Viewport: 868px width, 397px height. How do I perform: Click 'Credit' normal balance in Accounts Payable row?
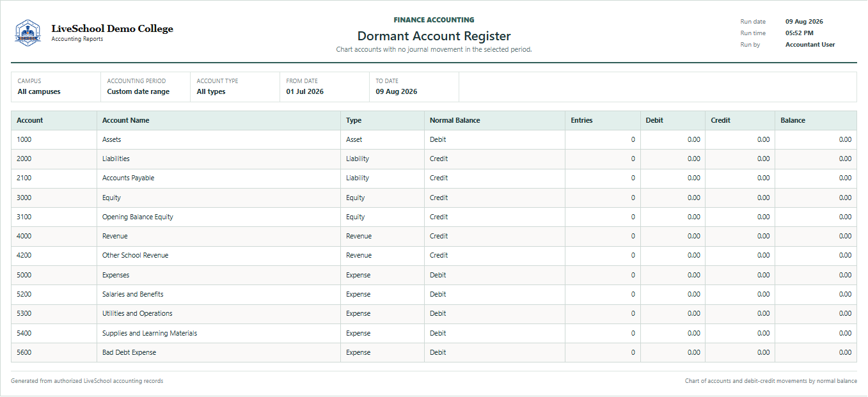[x=439, y=178]
